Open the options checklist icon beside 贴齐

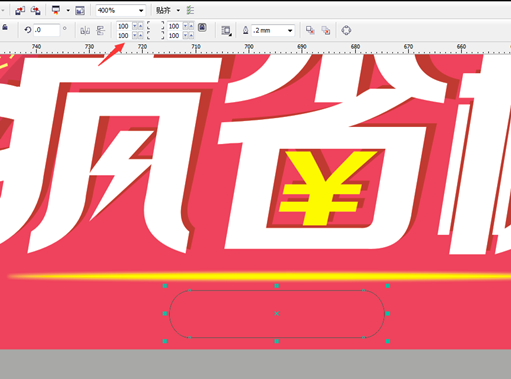(190, 11)
